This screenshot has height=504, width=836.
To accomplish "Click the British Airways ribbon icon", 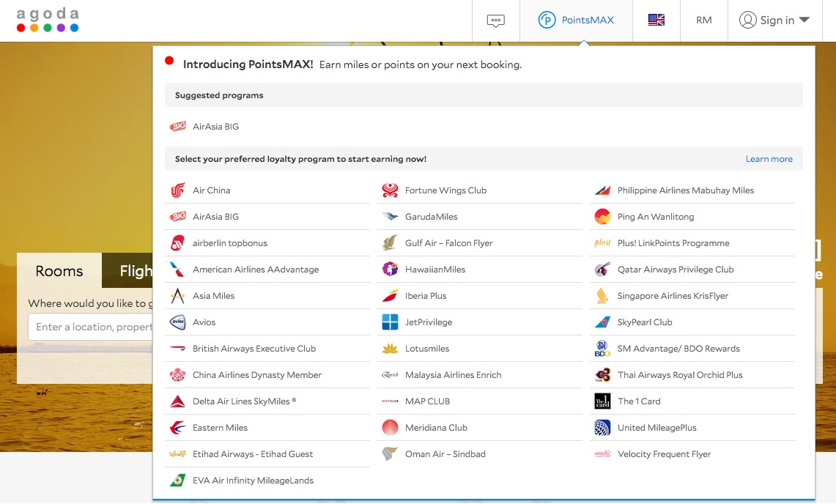I will (177, 349).
